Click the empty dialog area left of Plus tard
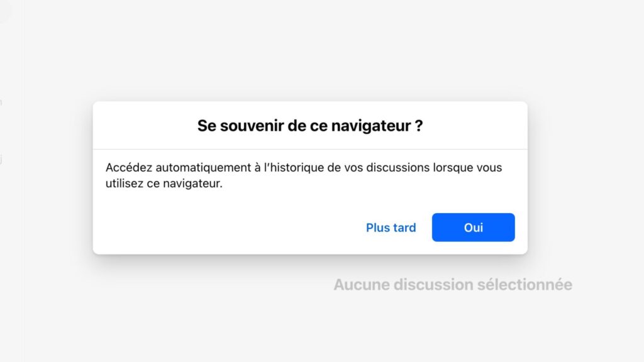The image size is (644, 362). (230, 228)
